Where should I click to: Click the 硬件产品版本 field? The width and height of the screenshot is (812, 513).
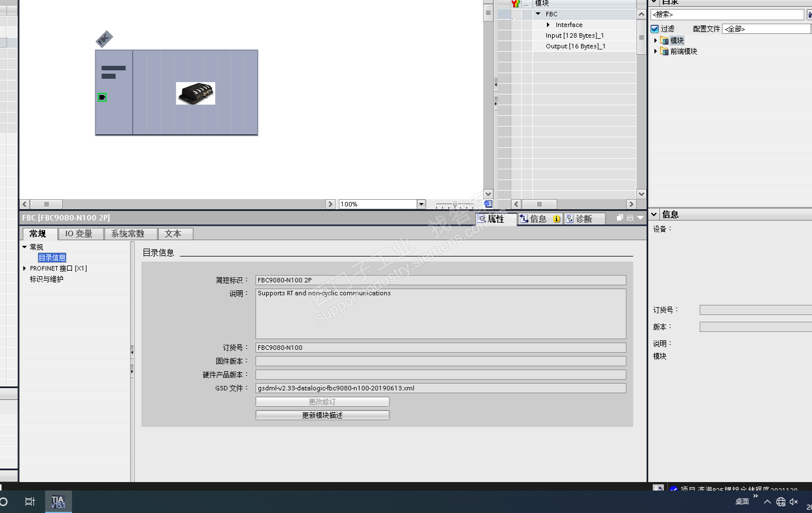coord(441,375)
